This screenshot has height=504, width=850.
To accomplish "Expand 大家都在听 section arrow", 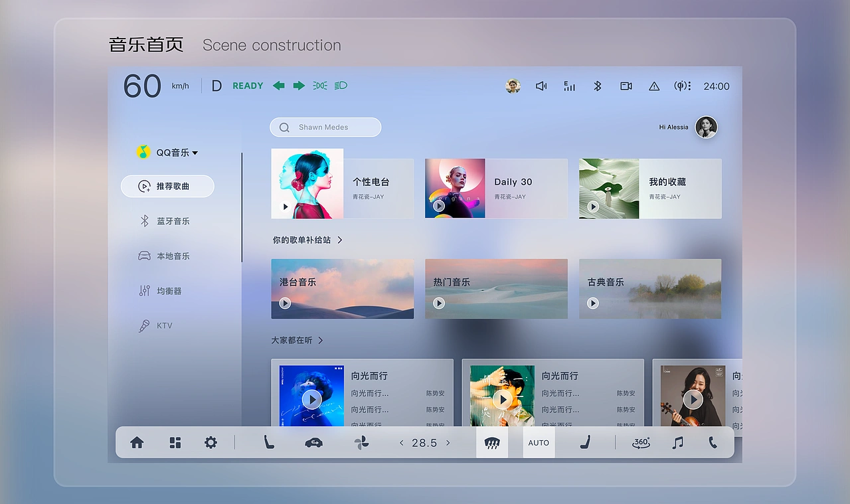I will point(321,340).
